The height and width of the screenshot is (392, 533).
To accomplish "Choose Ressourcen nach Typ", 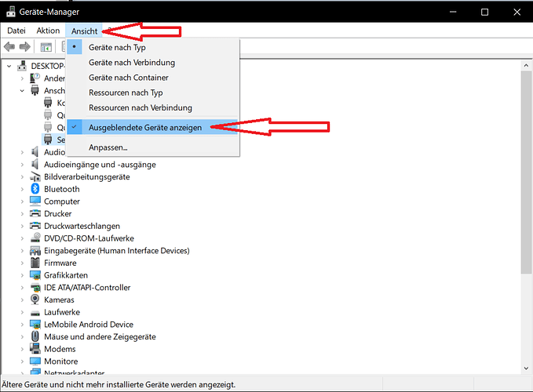I will (153, 93).
